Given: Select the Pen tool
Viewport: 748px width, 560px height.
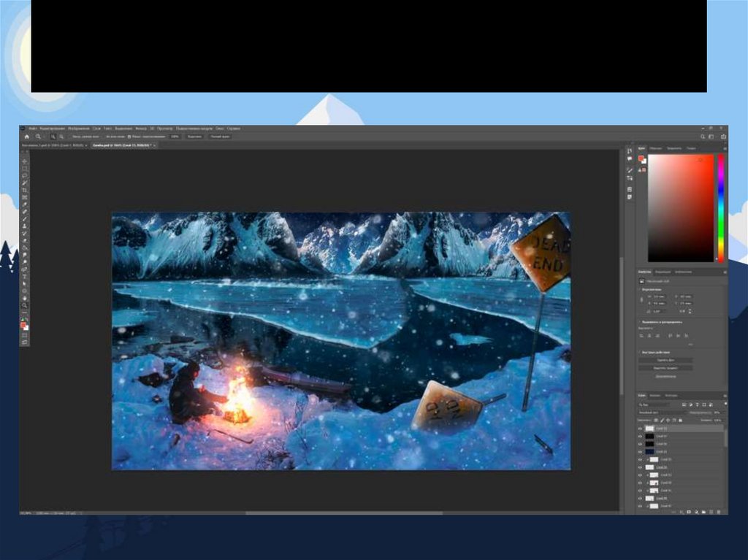Looking at the screenshot, I should (24, 269).
